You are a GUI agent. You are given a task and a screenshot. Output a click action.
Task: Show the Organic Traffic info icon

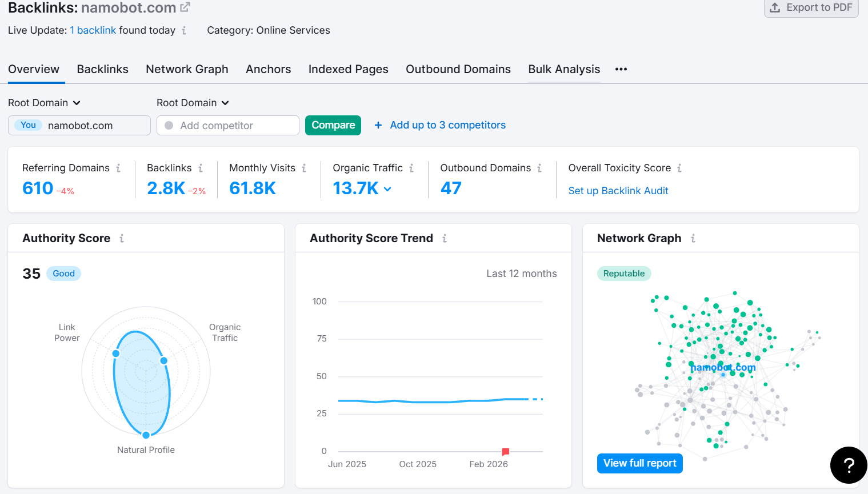tap(411, 168)
